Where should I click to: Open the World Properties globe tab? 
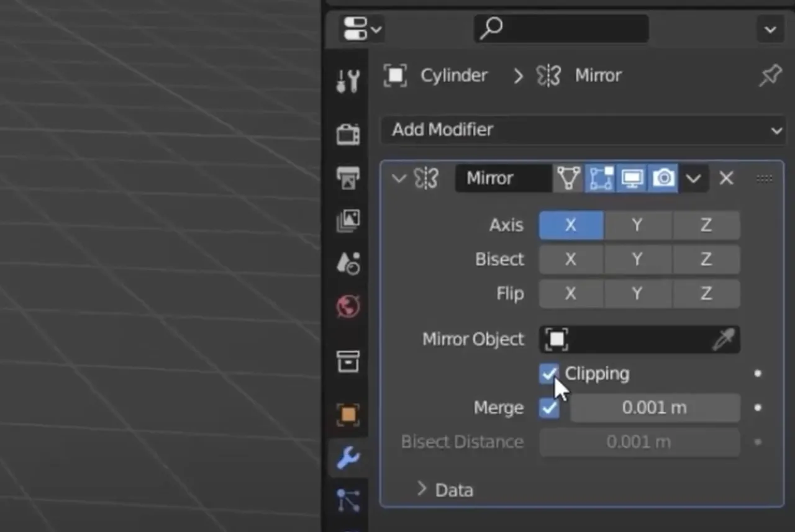click(347, 306)
